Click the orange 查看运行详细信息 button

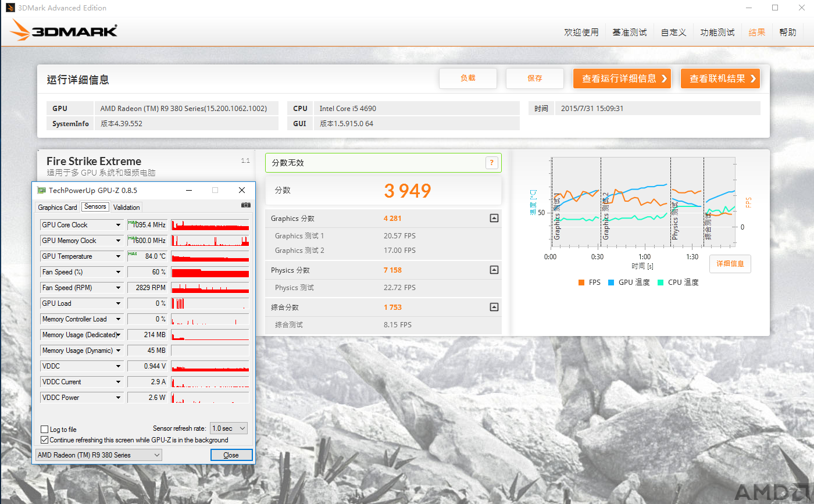(x=622, y=78)
